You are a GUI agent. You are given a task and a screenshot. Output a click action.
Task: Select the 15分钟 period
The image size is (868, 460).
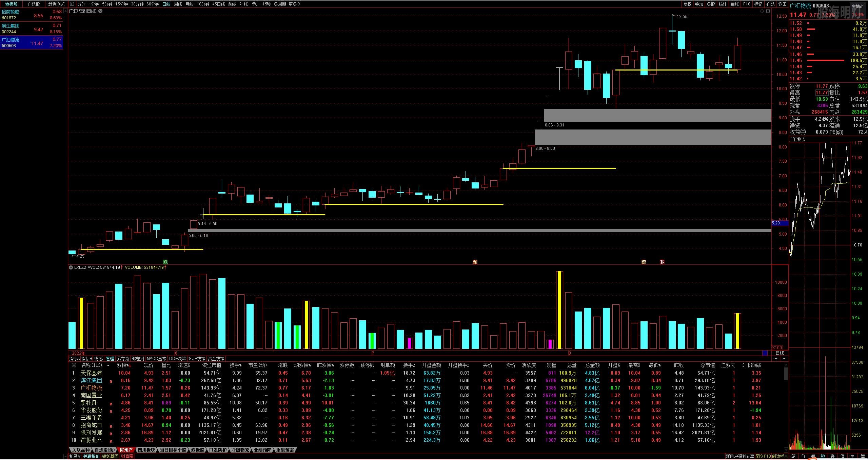(x=122, y=4)
